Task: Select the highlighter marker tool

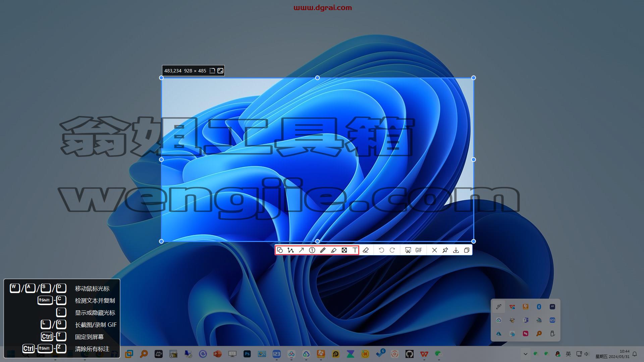Action: 333,250
